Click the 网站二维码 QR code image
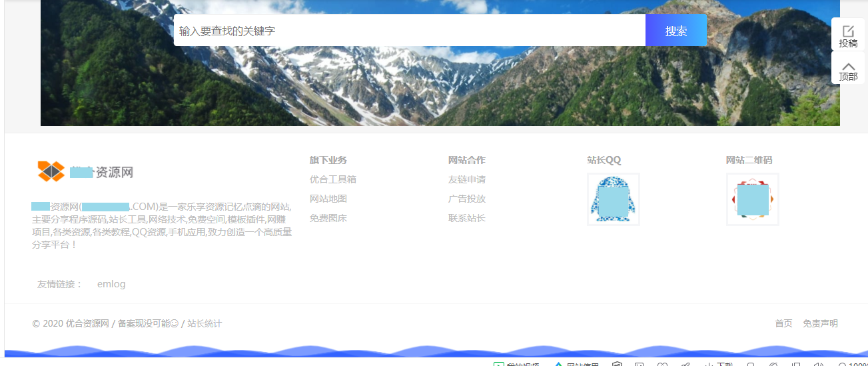The height and width of the screenshot is (366, 868). 752,199
